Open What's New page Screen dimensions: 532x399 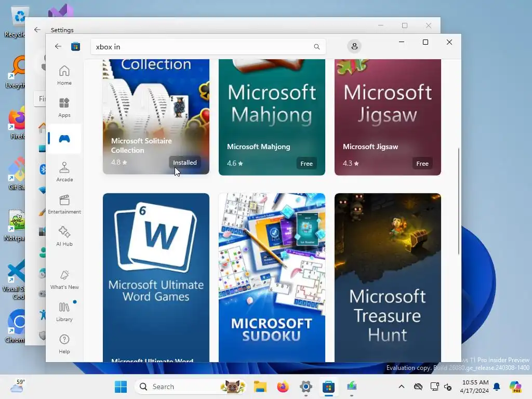64,280
